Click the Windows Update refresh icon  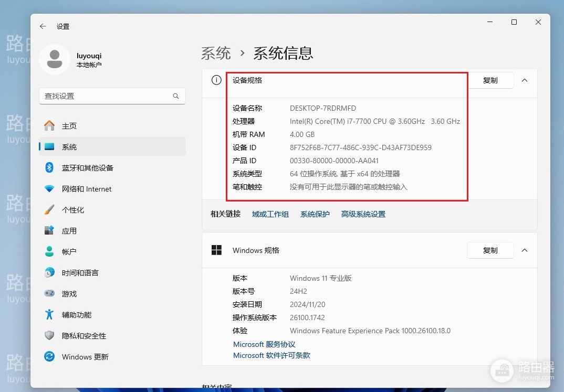(49, 356)
